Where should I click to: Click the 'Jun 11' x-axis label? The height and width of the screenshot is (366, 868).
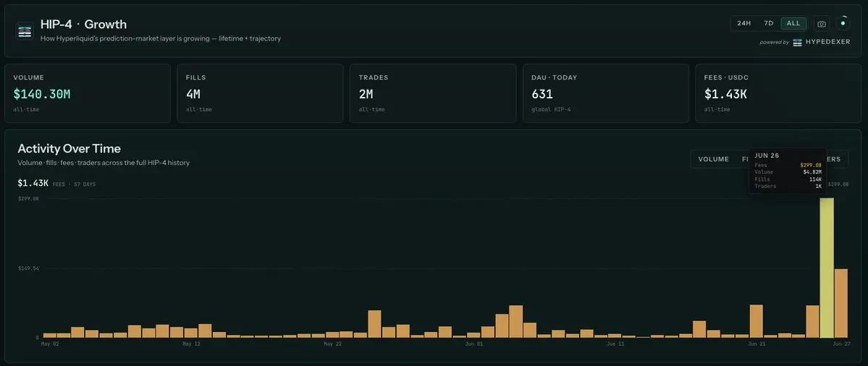615,344
